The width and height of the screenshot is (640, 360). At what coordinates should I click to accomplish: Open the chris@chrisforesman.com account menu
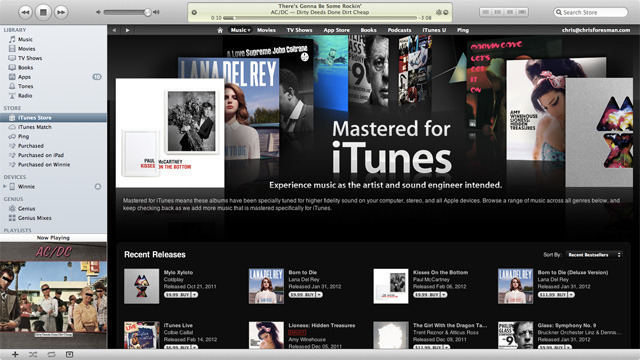[596, 30]
